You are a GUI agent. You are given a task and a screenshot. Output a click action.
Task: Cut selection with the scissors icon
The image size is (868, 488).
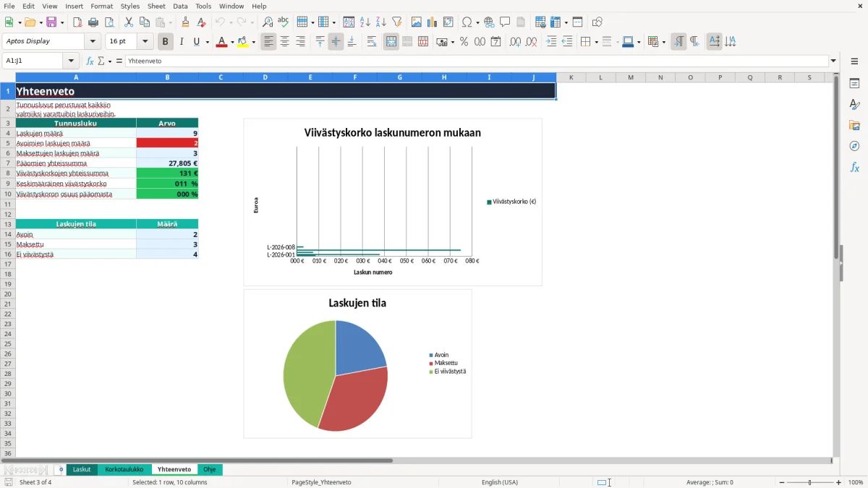pos(129,22)
